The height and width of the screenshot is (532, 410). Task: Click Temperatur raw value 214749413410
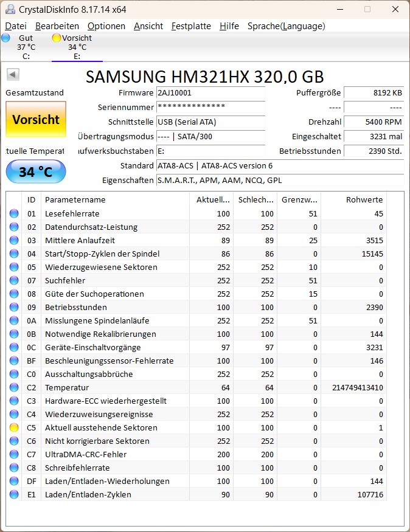coord(358,387)
